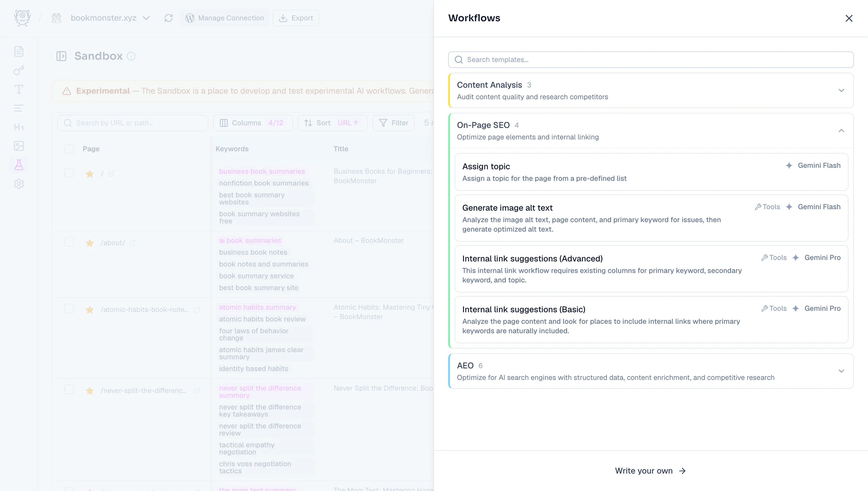The height and width of the screenshot is (491, 868).
Task: Open the title T icon in sidebar
Action: click(19, 89)
